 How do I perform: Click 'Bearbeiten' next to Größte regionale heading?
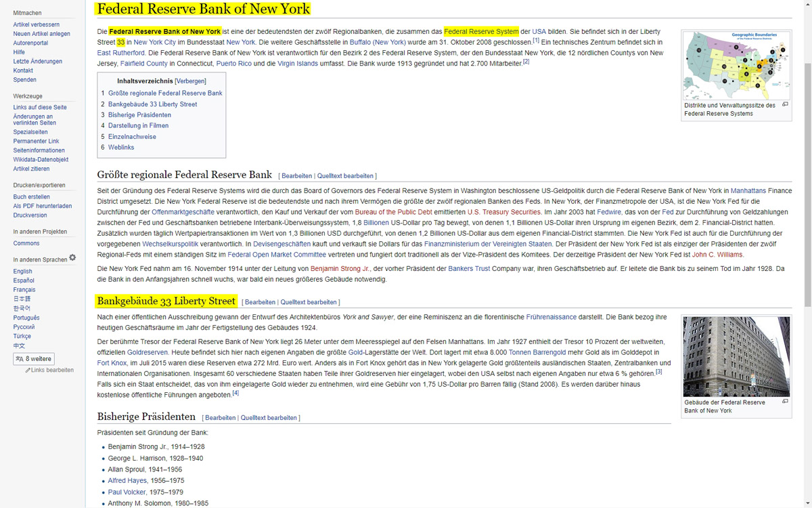point(297,176)
